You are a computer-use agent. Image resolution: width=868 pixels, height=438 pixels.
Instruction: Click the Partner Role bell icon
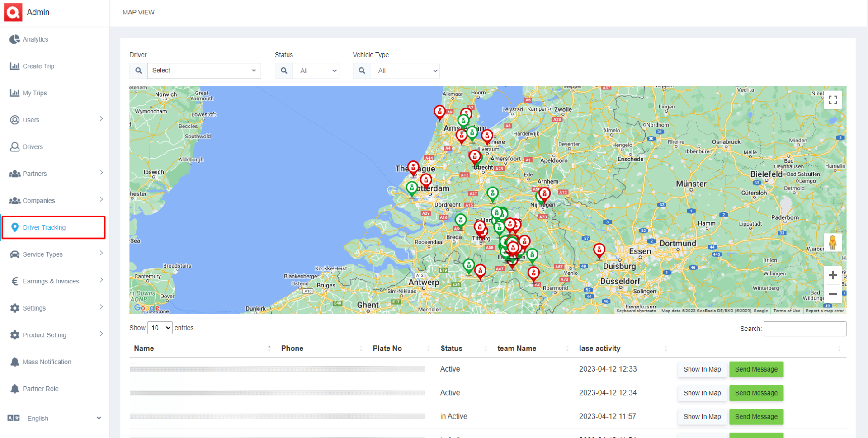point(15,389)
